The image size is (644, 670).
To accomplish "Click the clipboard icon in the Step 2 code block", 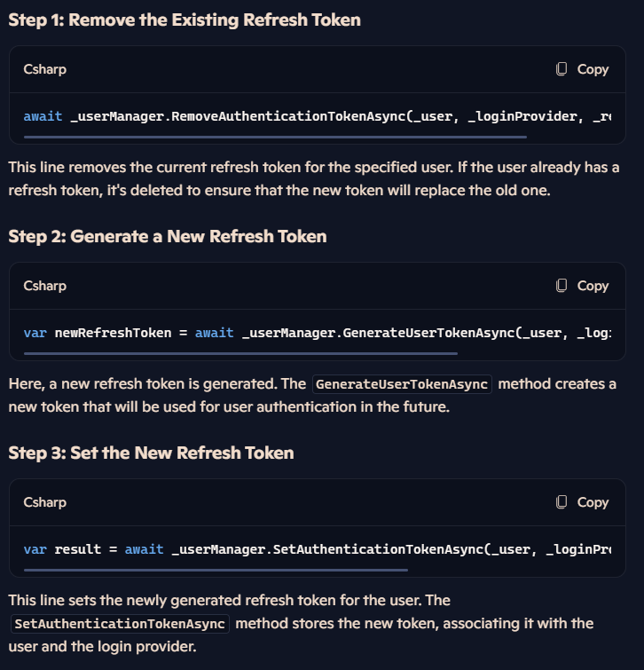I will (x=562, y=286).
